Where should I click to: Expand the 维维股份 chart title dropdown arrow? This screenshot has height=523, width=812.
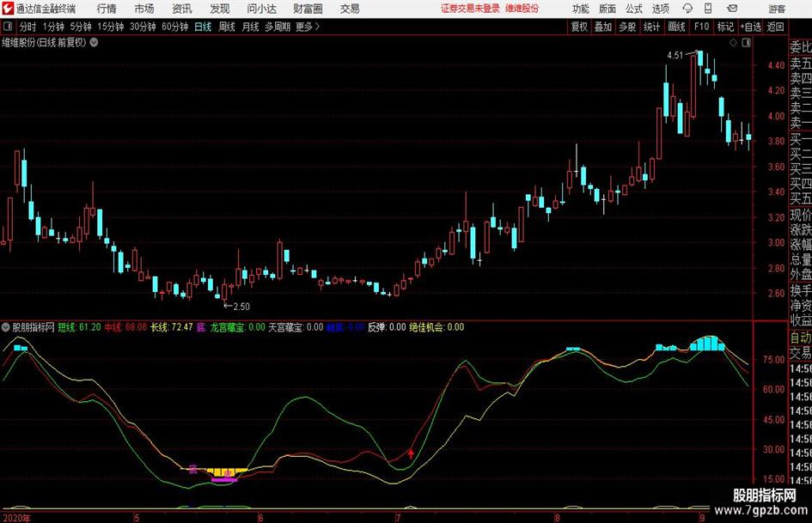point(95,42)
